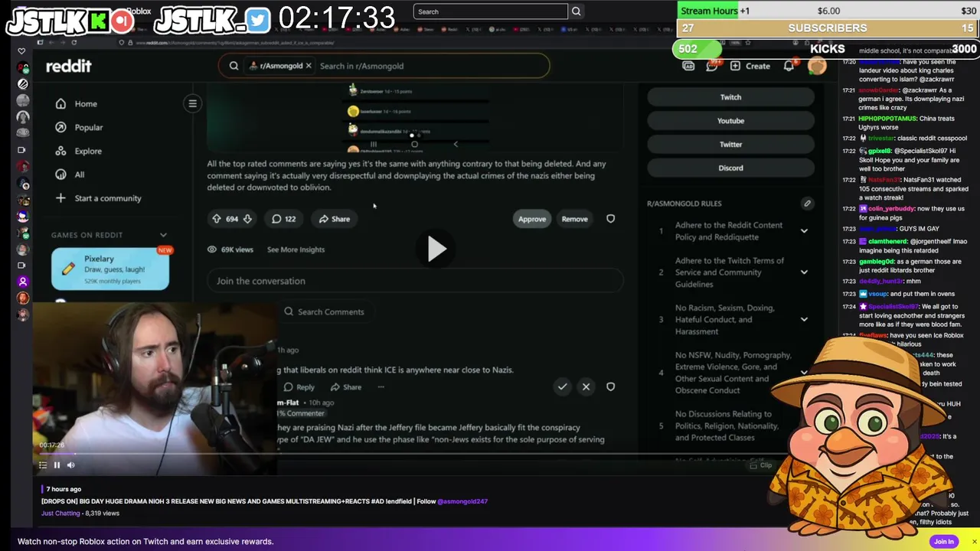Click the shield icon beside Remove
Image resolution: width=980 pixels, height=551 pixels.
(x=610, y=219)
